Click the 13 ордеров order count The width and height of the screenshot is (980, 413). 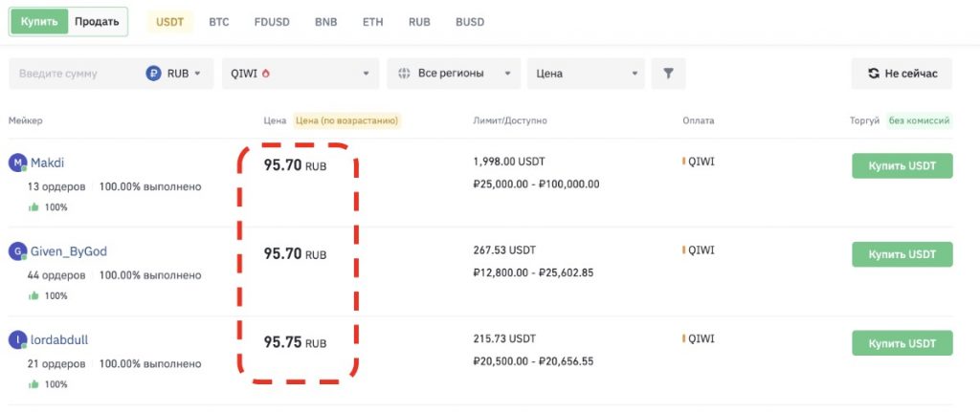coord(56,186)
